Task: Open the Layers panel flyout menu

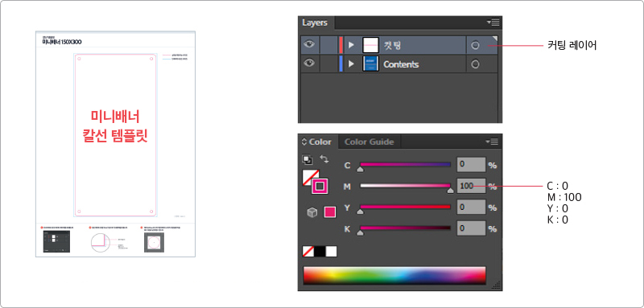Action: pos(493,23)
